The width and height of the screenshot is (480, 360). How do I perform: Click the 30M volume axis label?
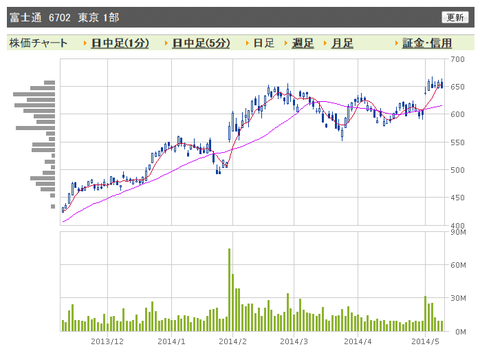(x=458, y=298)
